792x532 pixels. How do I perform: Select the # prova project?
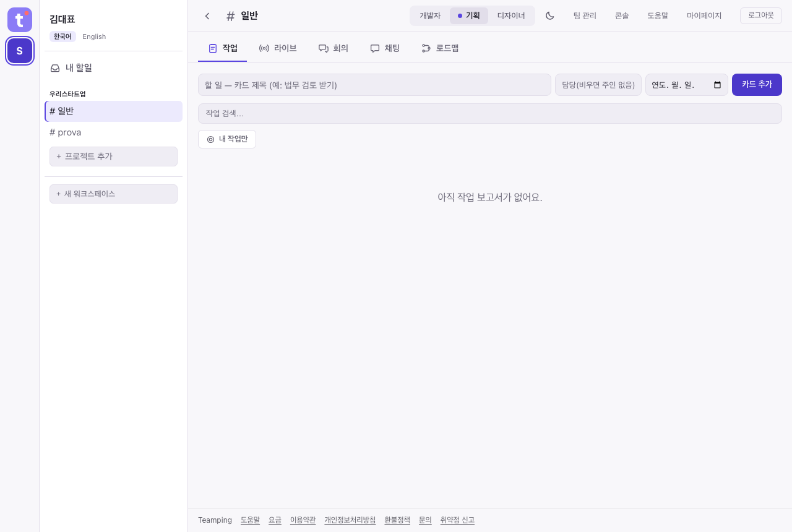[x=114, y=132]
